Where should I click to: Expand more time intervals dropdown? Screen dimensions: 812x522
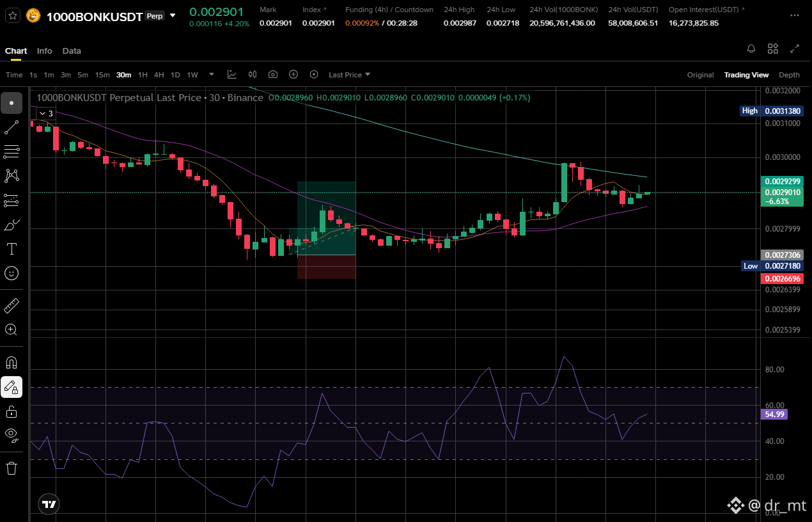212,75
